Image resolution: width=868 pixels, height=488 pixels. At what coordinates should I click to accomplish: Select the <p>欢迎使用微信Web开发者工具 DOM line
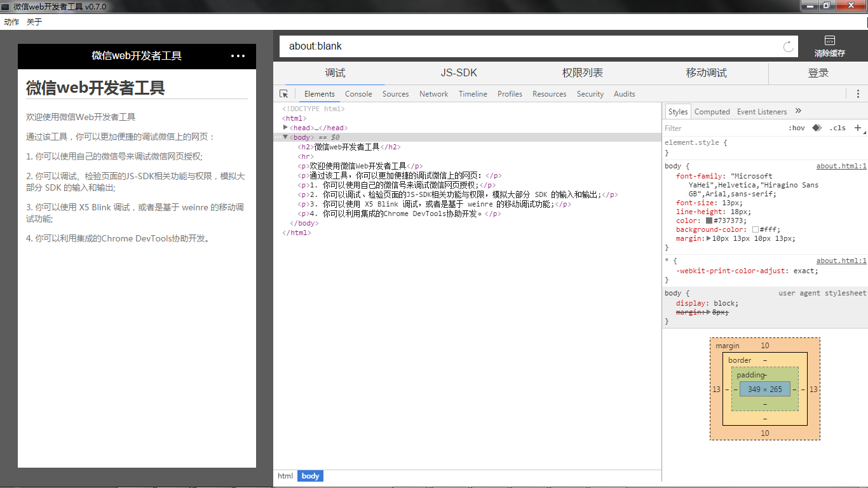(x=360, y=166)
